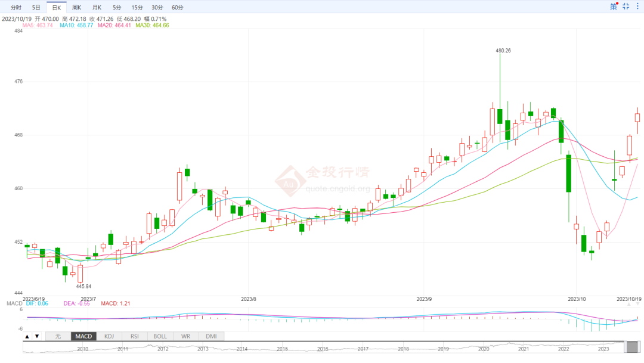
Task: Click the down triangle arrow beside indicators
Action: tap(37, 336)
